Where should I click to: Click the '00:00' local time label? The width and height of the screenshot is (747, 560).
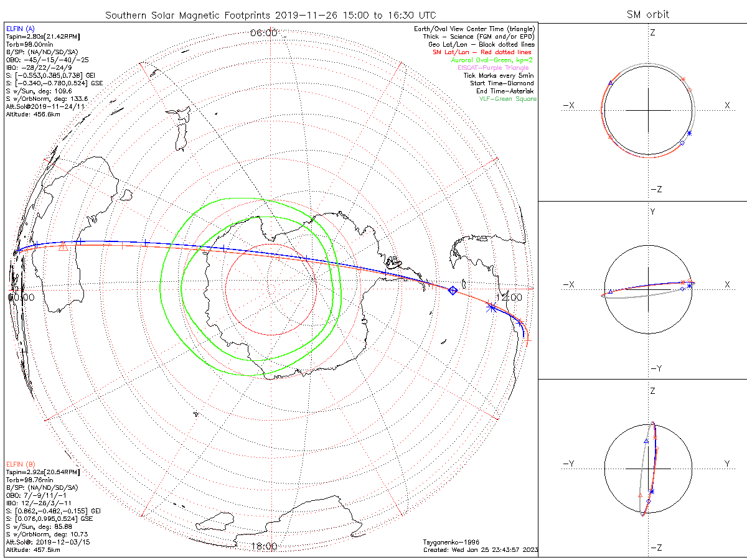pos(22,298)
